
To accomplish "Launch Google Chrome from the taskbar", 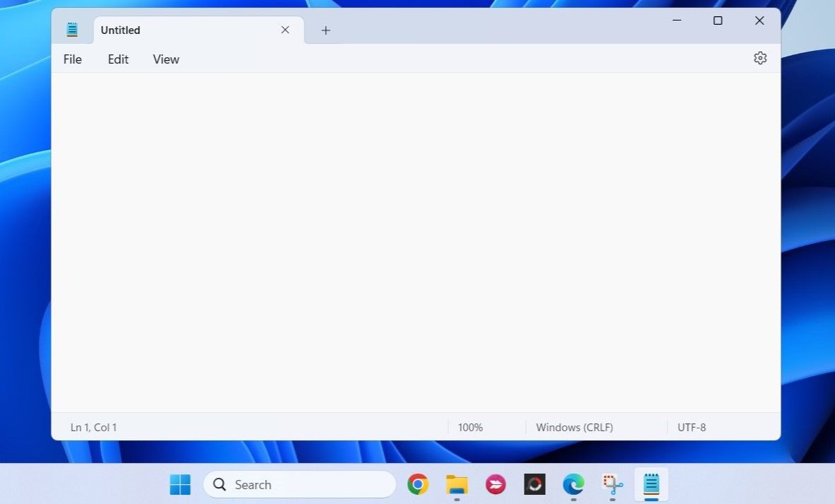I will tap(418, 484).
